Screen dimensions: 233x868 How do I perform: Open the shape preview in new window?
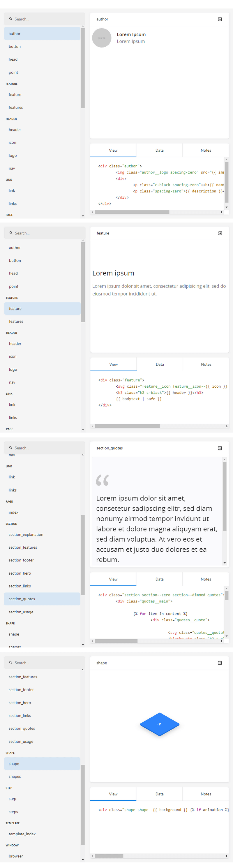220,663
